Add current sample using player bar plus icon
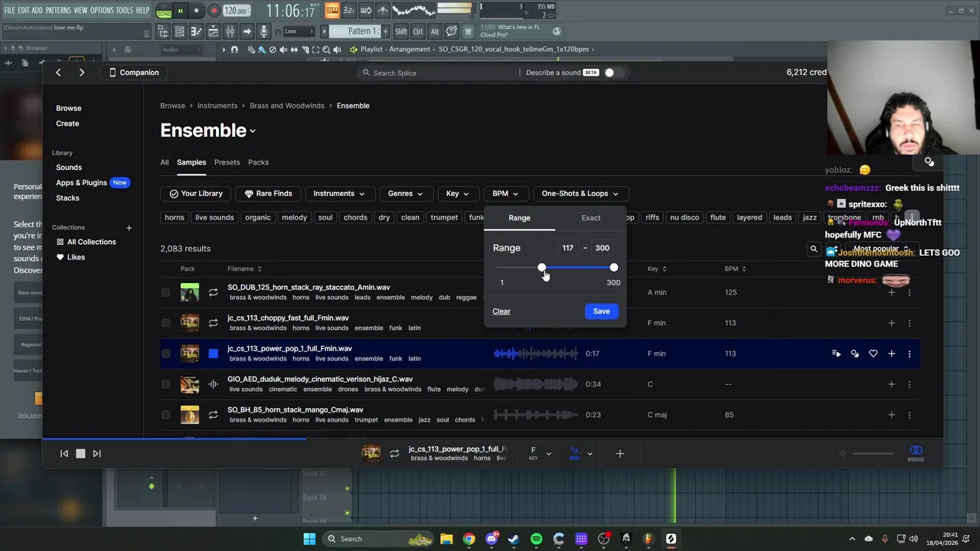Image resolution: width=980 pixels, height=551 pixels. [620, 454]
